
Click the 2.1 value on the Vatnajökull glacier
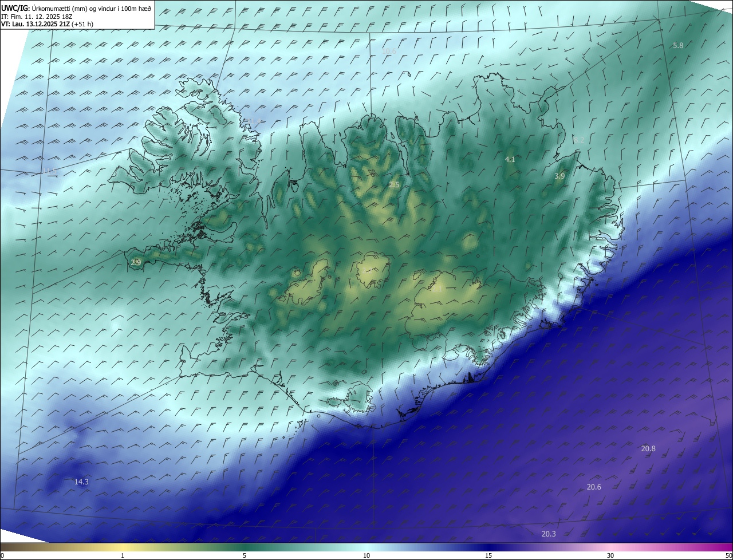point(436,289)
